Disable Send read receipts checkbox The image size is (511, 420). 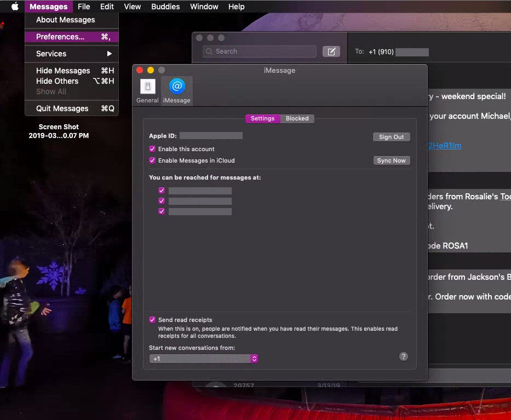[x=152, y=320]
